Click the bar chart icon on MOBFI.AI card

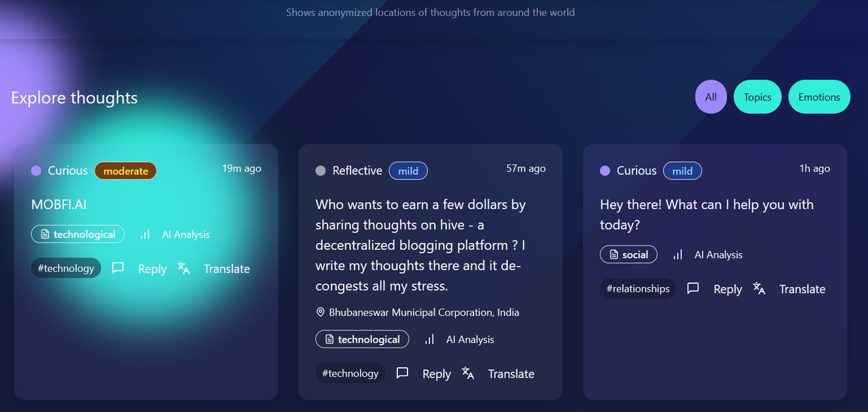[145, 234]
